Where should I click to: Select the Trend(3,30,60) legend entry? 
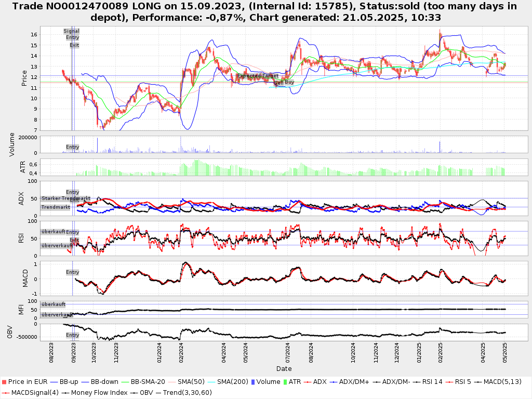[x=181, y=392]
